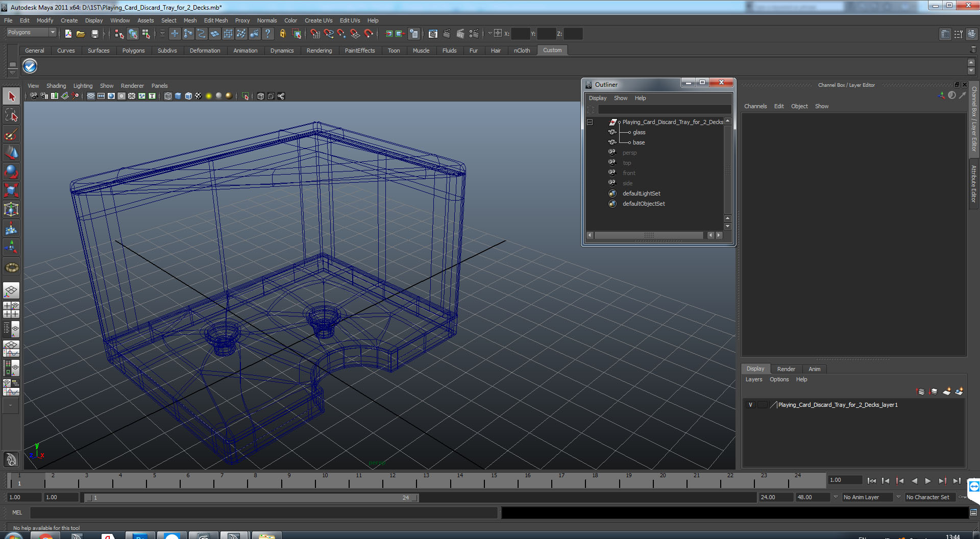Click the Outliner horizontal scrollbar
The height and width of the screenshot is (539, 980).
tap(649, 235)
